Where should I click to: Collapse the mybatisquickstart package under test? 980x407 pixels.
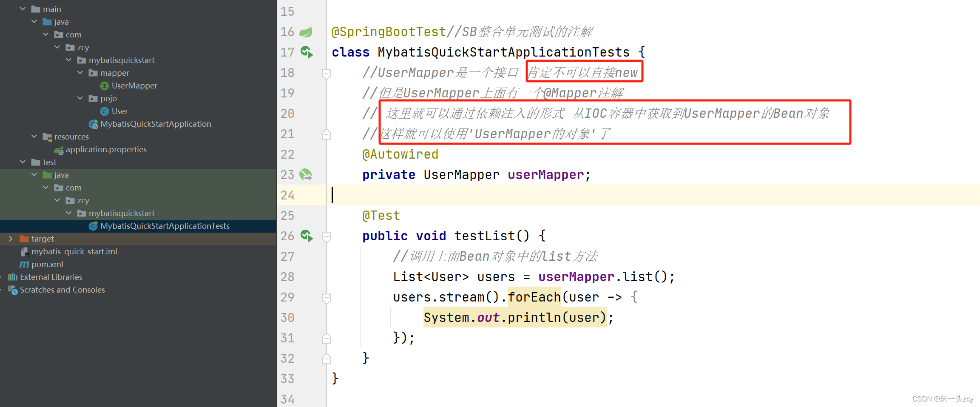68,213
